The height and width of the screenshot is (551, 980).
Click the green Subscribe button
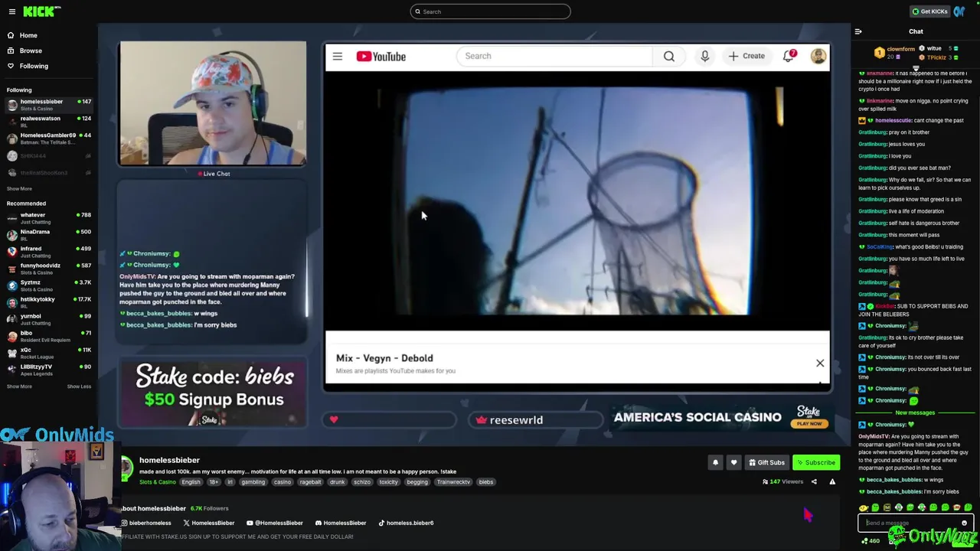pos(816,462)
